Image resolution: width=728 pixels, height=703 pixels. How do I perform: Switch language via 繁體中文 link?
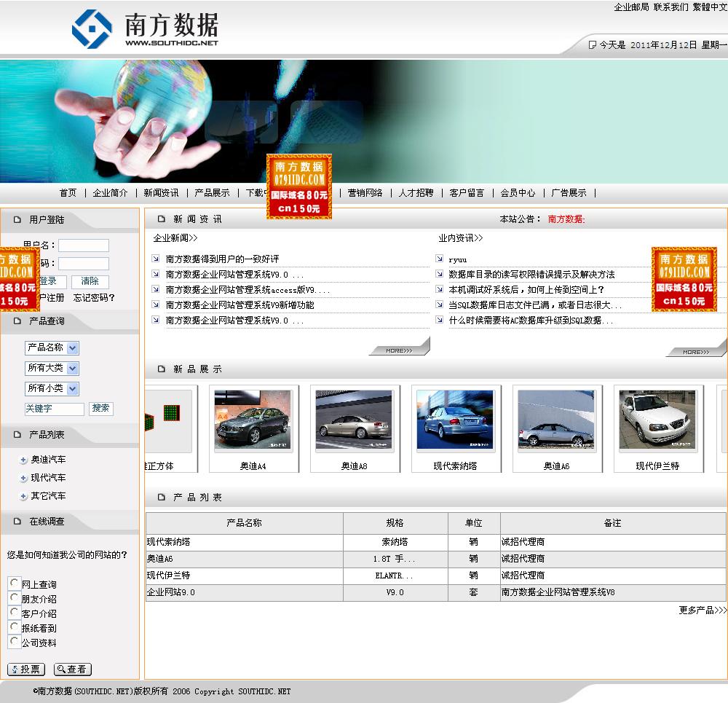pyautogui.click(x=710, y=7)
